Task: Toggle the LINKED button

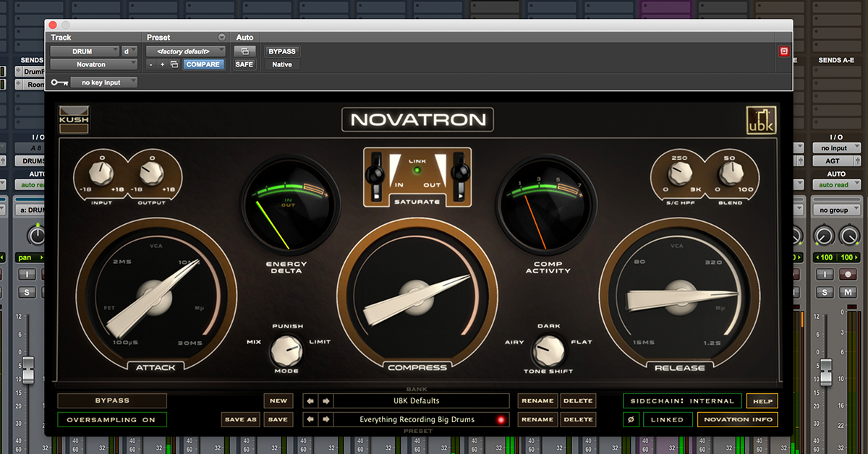Action: [x=667, y=419]
